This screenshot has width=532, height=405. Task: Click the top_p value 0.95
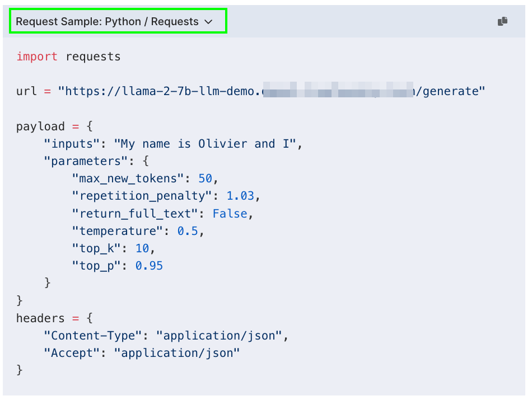[149, 266]
